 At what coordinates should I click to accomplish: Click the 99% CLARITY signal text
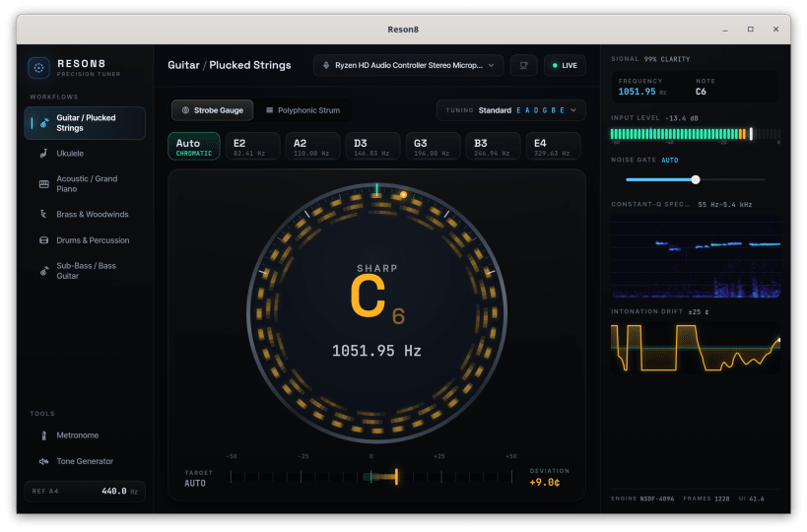point(667,59)
